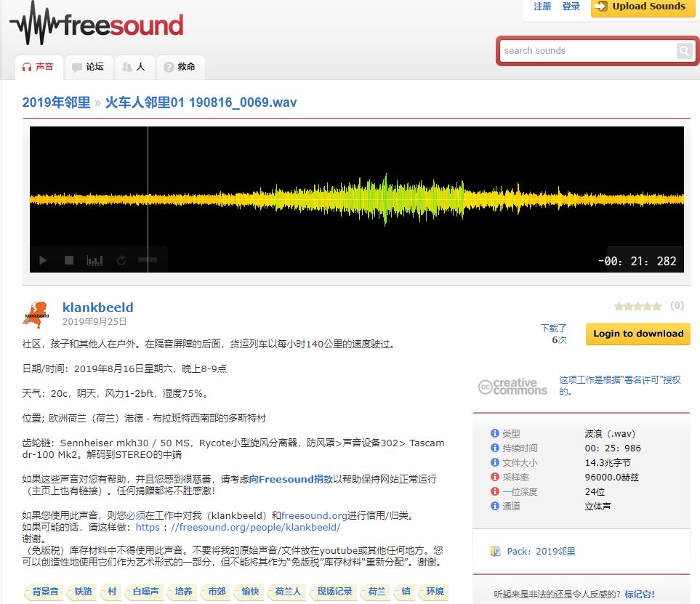700x604 pixels.
Task: Click the search magnifier icon
Action: (683, 51)
